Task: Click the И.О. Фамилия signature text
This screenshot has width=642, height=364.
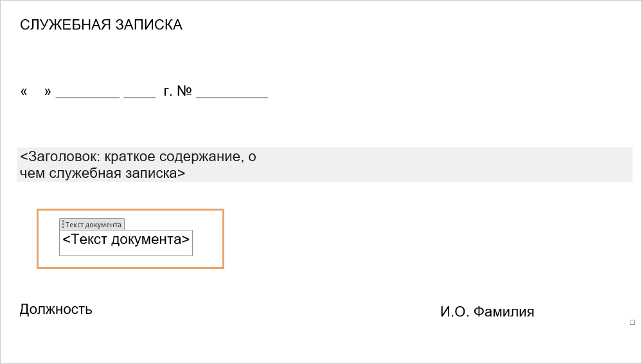Action: (487, 311)
